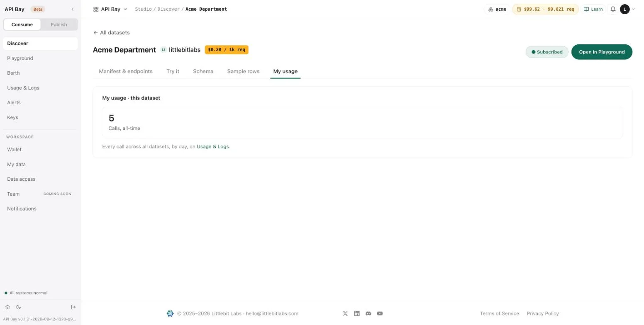The height and width of the screenshot is (325, 644).
Task: Open Usage & Logs sidebar item
Action: tap(40, 88)
